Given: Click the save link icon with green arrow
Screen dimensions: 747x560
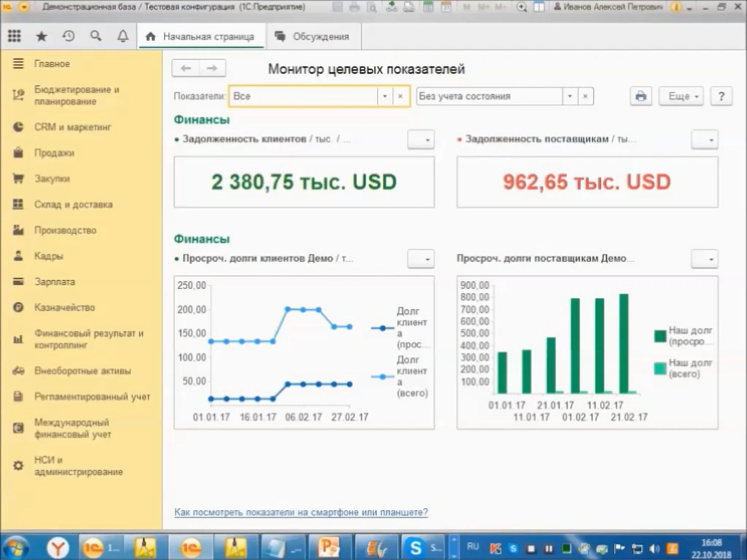Looking at the screenshot, I should (x=392, y=7).
